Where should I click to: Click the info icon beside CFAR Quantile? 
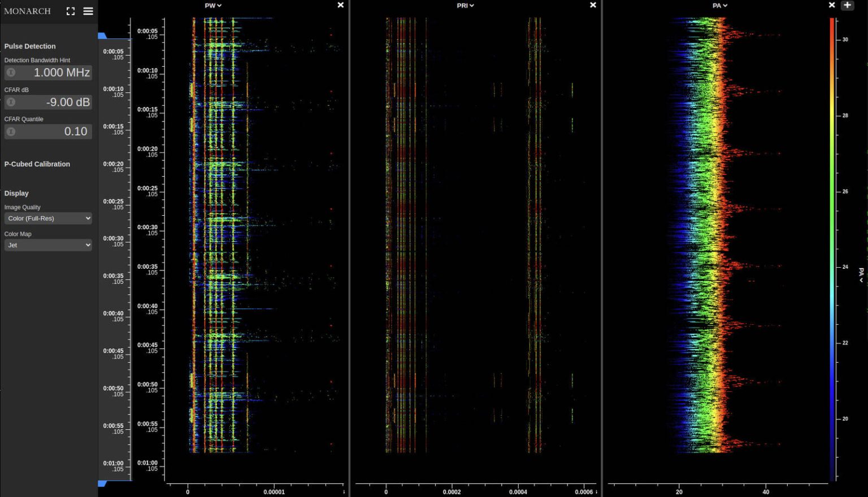(x=10, y=132)
